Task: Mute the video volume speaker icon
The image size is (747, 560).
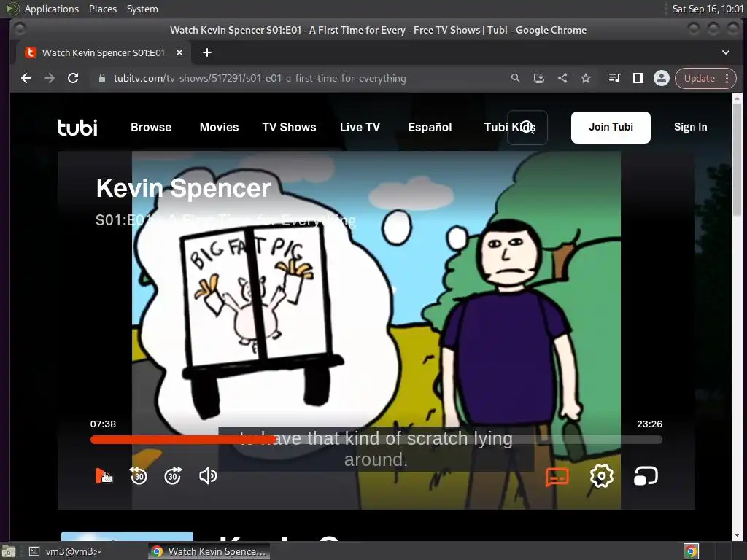Action: coord(208,475)
